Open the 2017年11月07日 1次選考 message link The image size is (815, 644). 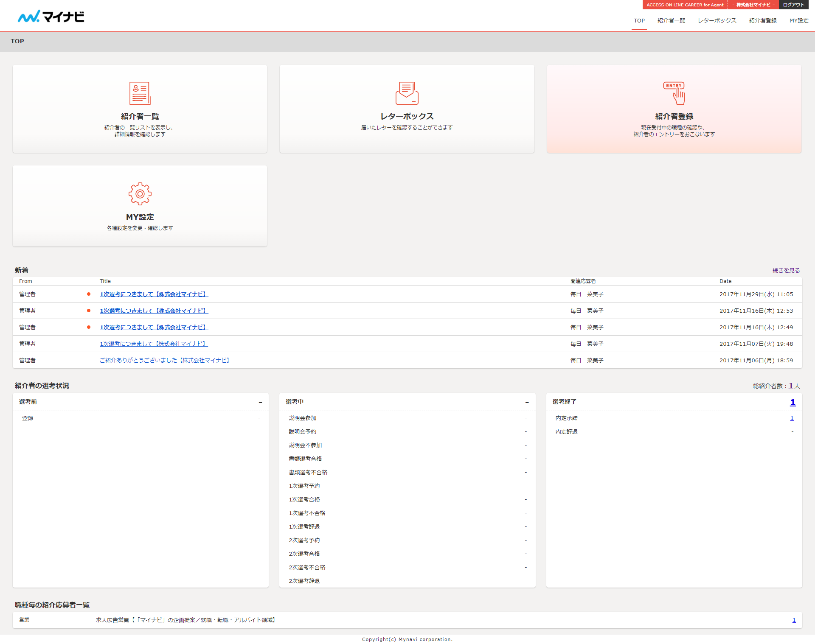(x=154, y=344)
